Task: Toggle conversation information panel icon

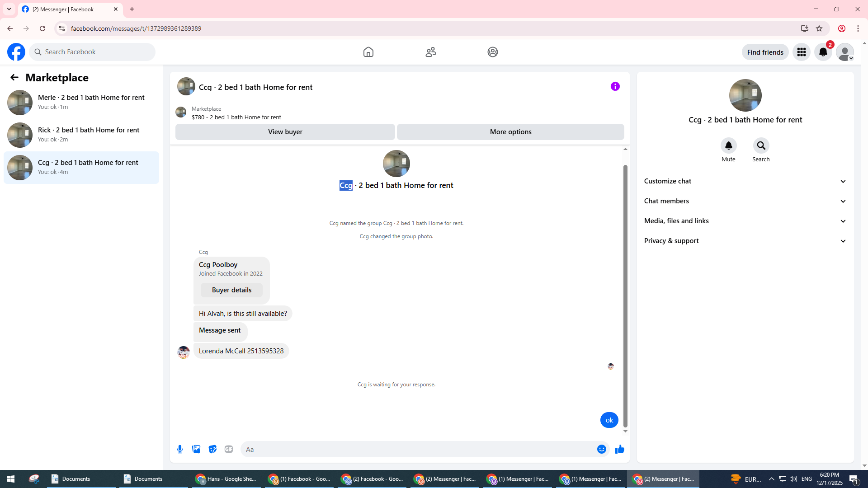Action: (x=615, y=86)
